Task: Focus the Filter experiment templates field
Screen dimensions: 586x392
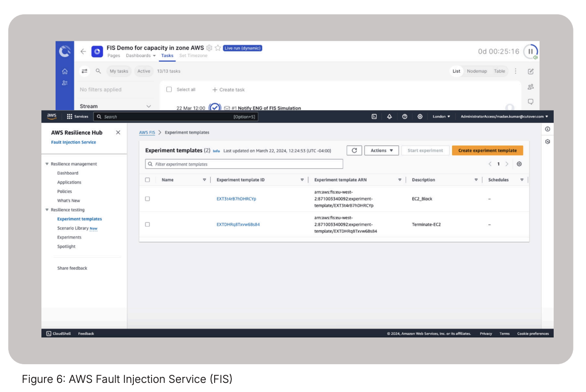Action: (x=244, y=164)
